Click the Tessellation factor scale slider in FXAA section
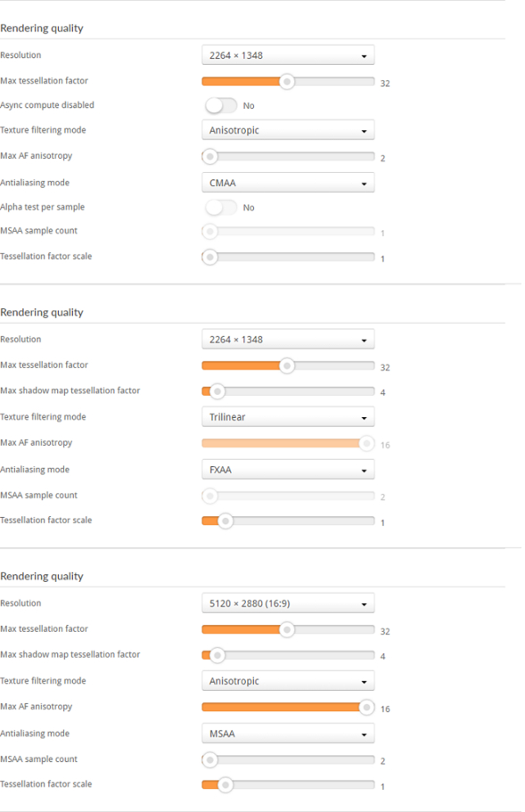The width and height of the screenshot is (525, 812). (288, 521)
